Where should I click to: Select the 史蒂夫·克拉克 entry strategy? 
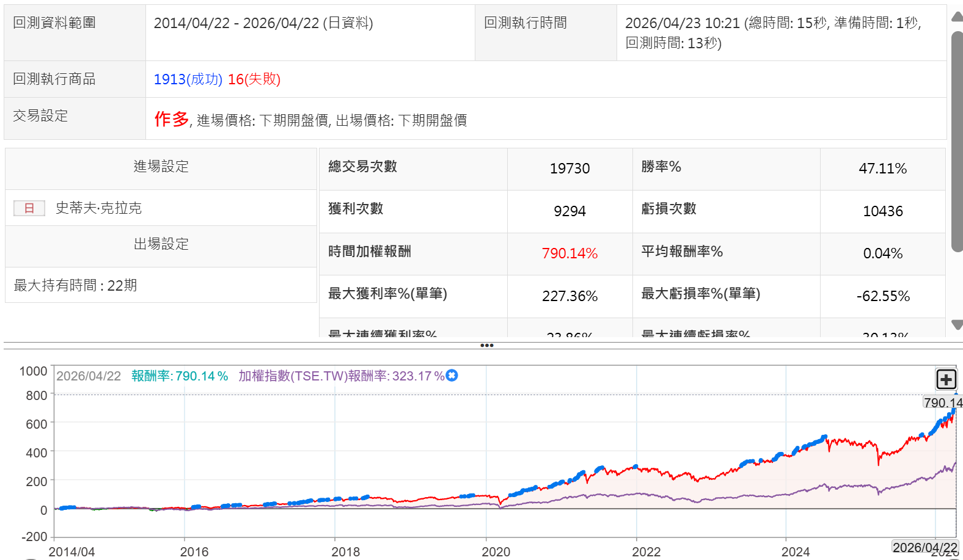point(98,208)
